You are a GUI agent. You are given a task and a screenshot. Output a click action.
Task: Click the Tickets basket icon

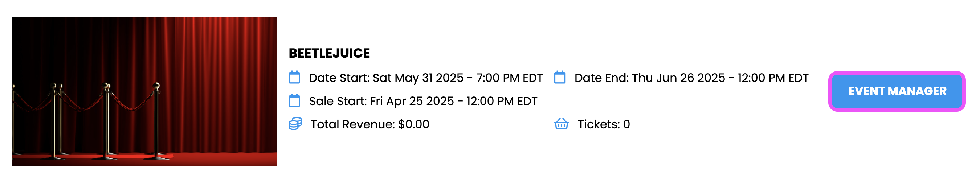tap(561, 124)
